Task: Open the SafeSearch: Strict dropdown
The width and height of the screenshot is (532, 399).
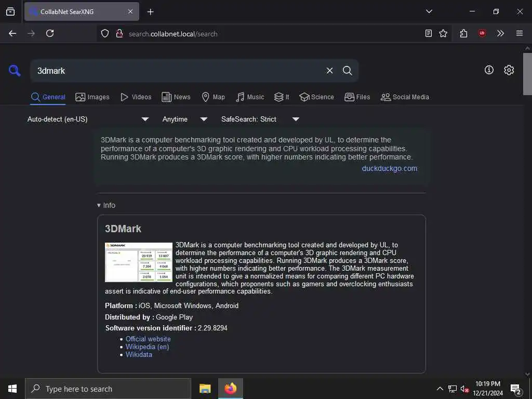Action: (x=260, y=119)
